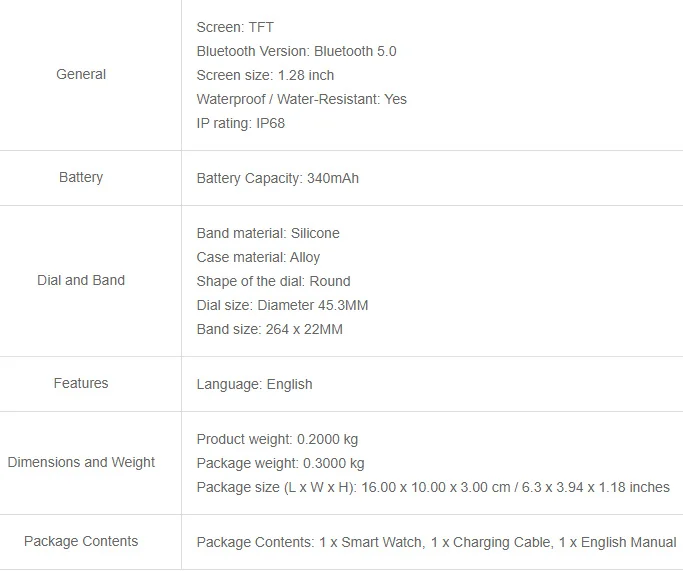Click the Dial and Band heading
Viewport: 683px width, 571px height.
(x=81, y=280)
